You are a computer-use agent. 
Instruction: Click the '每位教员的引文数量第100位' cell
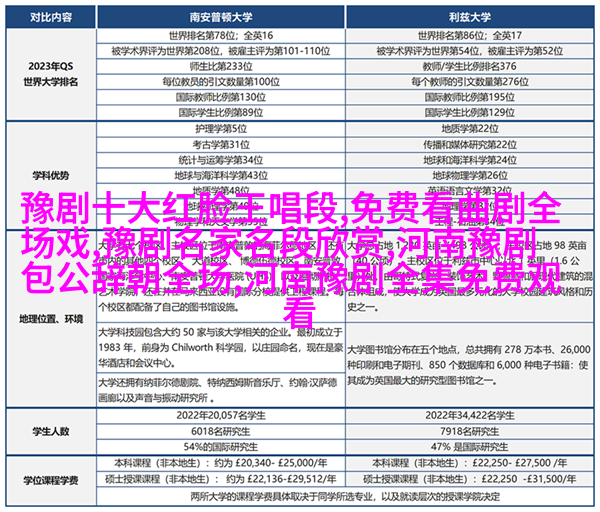point(221,82)
